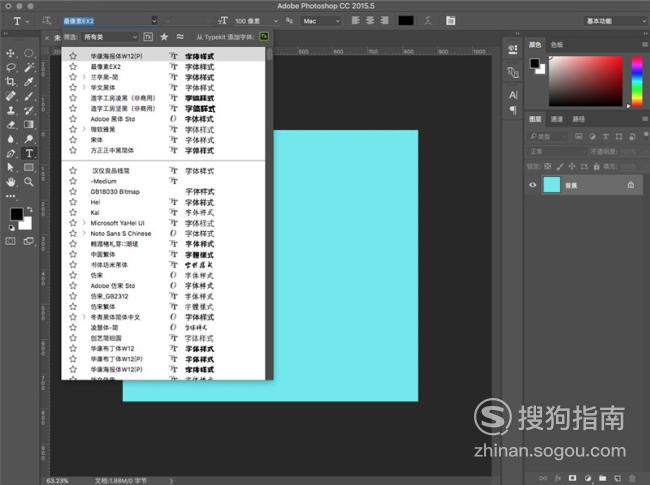Expand the Noto Sans S Chinese family
This screenshot has width=650, height=485.
(x=84, y=233)
